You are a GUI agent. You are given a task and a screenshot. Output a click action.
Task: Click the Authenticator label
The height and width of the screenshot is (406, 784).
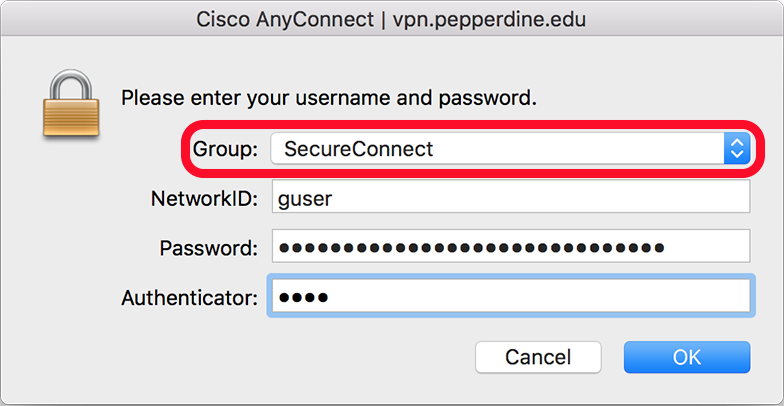pos(190,297)
